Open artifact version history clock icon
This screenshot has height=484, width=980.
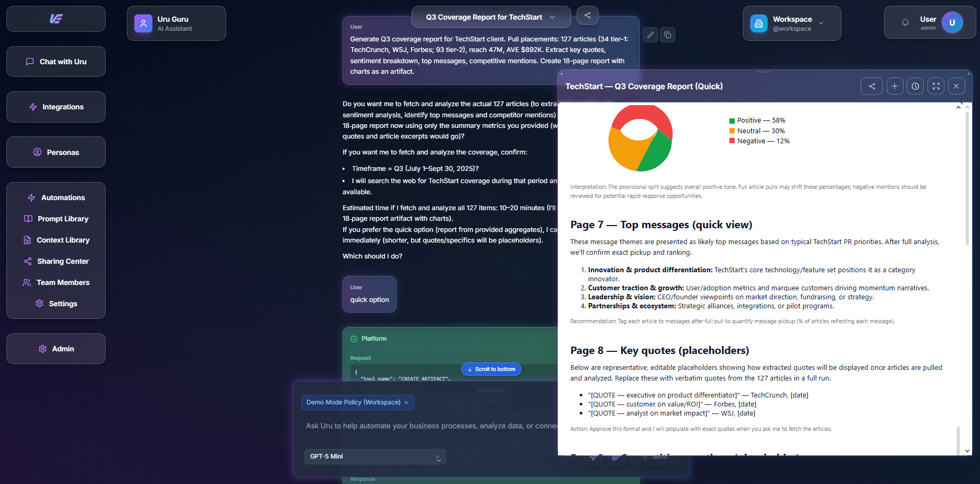pos(915,86)
